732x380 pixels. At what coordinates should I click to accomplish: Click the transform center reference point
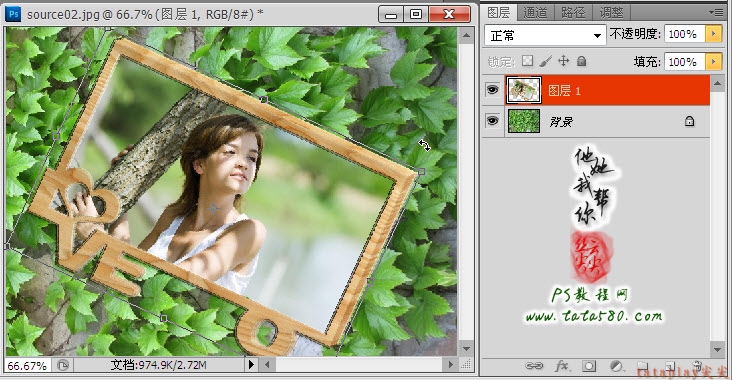[x=213, y=208]
